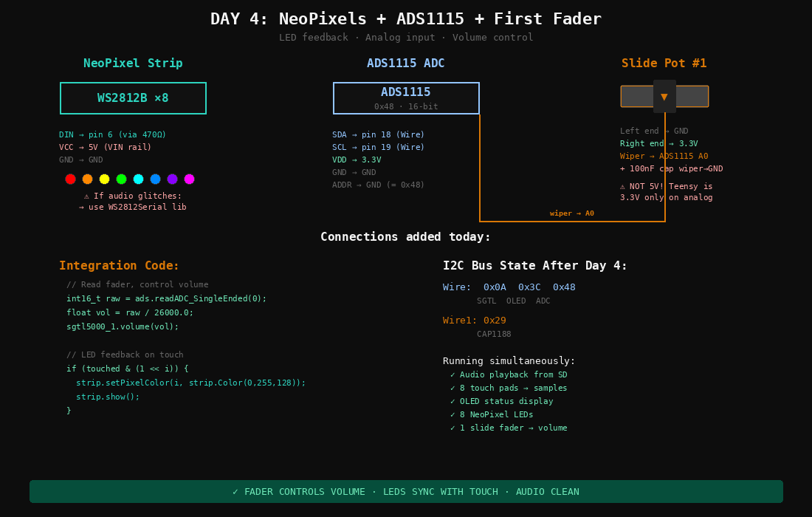Click the 'Left end → GND' line
Screen dimensions: 812x517
654,131
